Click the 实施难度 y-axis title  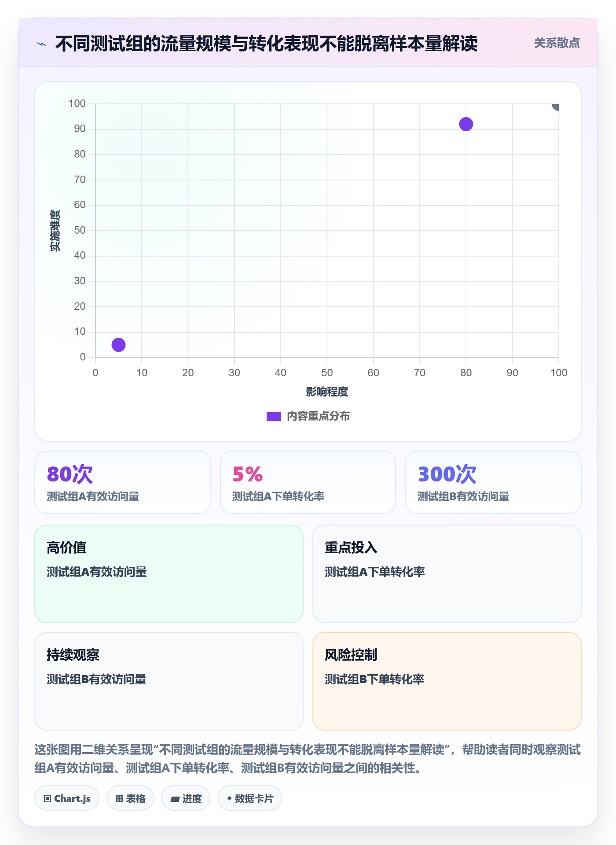click(x=55, y=231)
